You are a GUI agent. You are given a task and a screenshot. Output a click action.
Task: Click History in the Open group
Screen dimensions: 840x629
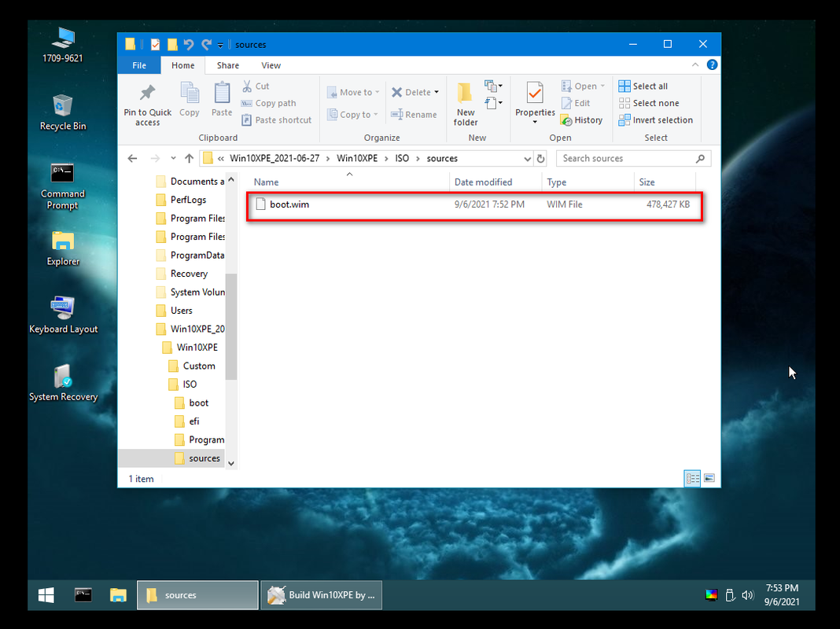[582, 120]
